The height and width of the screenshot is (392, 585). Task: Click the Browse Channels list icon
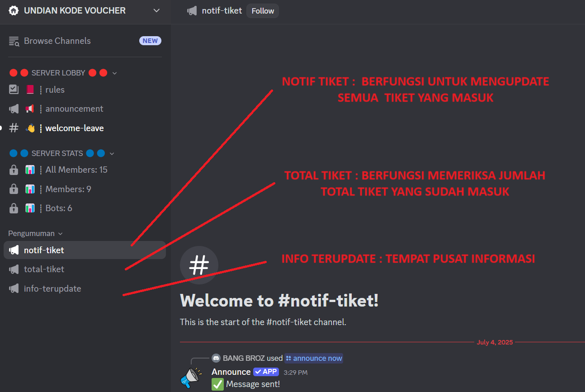click(14, 41)
